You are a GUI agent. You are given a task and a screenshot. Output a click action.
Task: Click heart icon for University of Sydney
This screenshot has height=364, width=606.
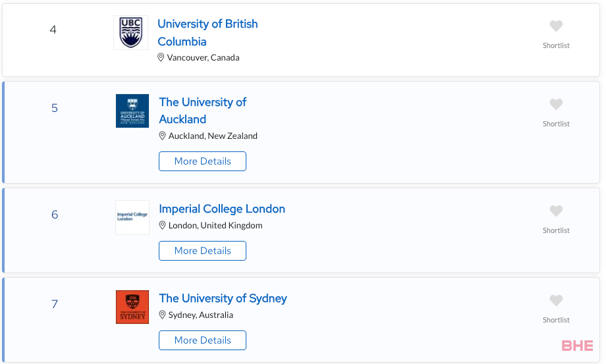pyautogui.click(x=556, y=300)
